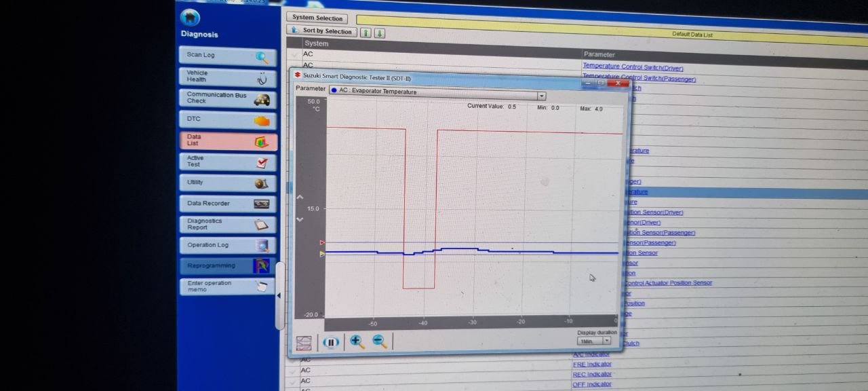Click the Home icon above Diagnosis
Screen dimensions: 868x391
click(191, 18)
